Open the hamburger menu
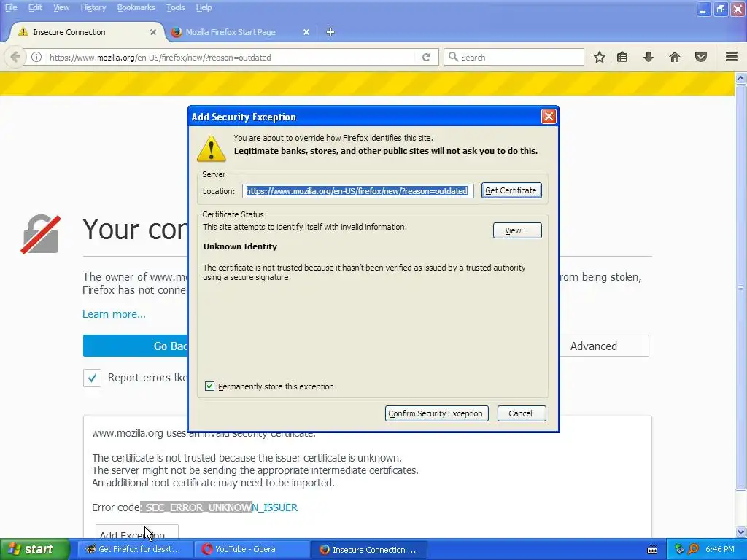The image size is (747, 560). (732, 57)
